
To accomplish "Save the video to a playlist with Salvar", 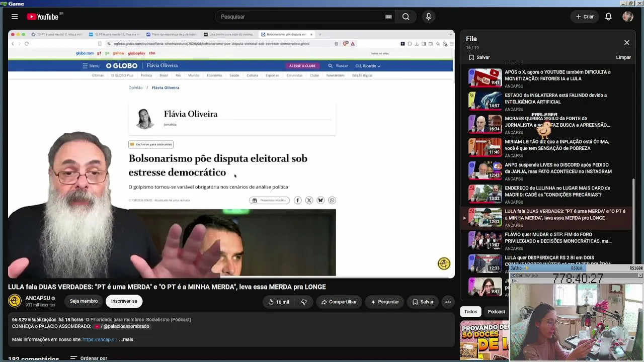I will tap(423, 302).
